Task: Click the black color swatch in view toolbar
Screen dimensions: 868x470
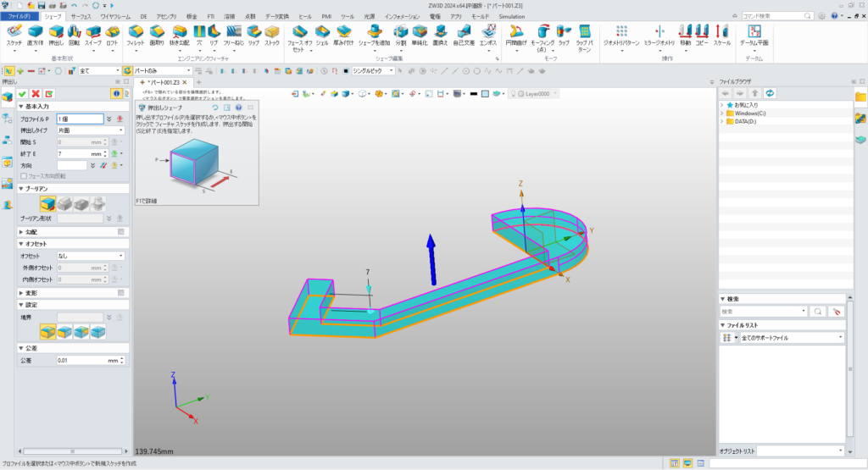Action: 475,93
